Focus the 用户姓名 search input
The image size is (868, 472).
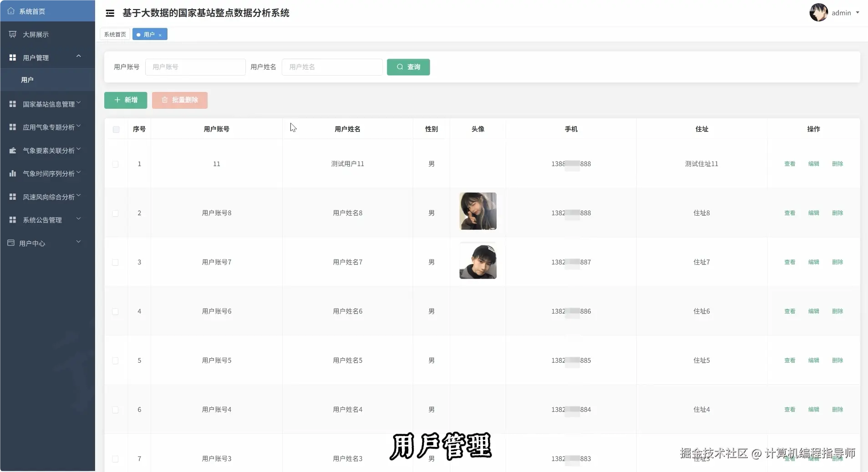pos(332,67)
